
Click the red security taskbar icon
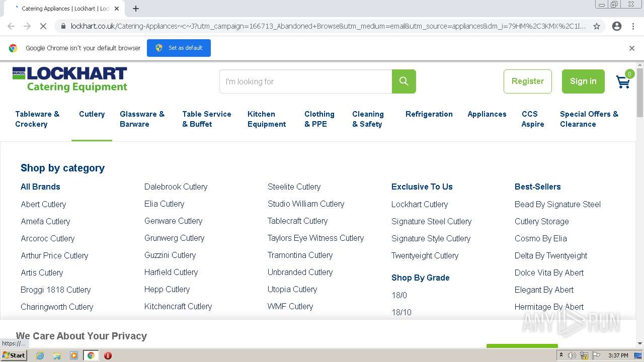(108, 355)
